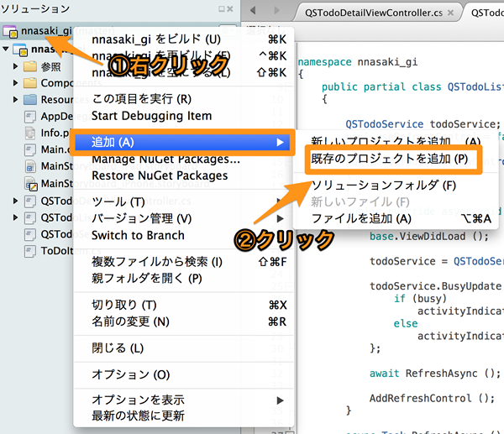Select 切り取り (T)

coord(183,305)
